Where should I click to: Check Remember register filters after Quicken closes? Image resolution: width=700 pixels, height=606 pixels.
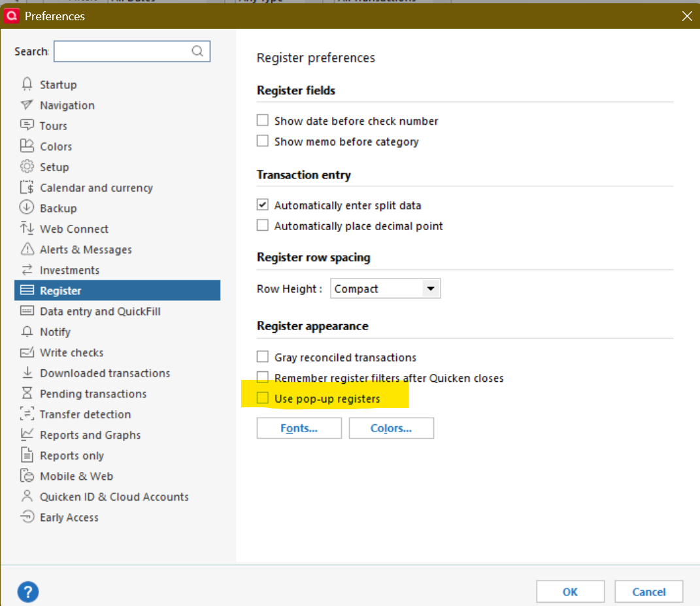click(263, 377)
